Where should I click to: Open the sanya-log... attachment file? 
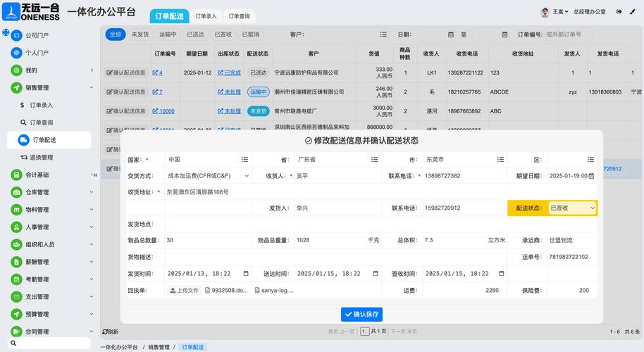coord(274,291)
